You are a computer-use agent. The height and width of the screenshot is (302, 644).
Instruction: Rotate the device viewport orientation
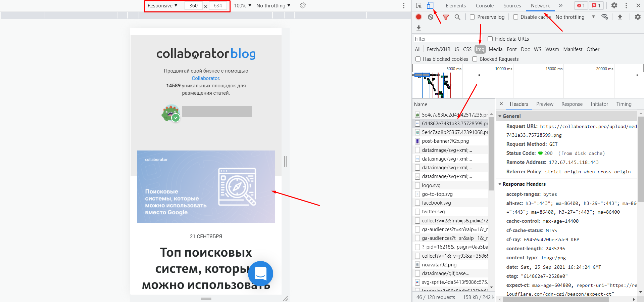303,5
